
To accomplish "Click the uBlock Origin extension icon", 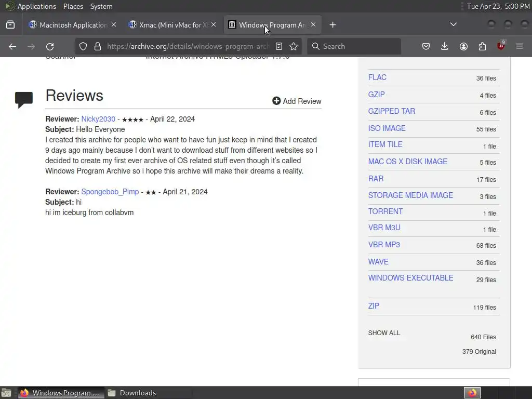I will tap(501, 46).
